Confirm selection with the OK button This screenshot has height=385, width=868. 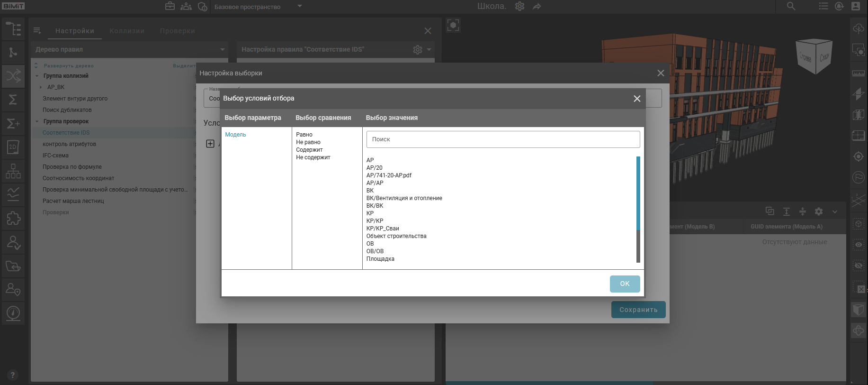(625, 284)
